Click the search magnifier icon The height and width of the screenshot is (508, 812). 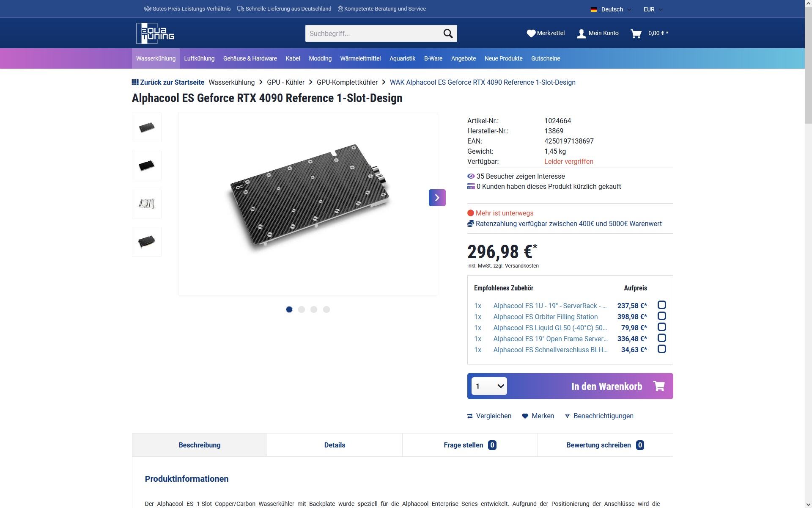[x=448, y=33]
